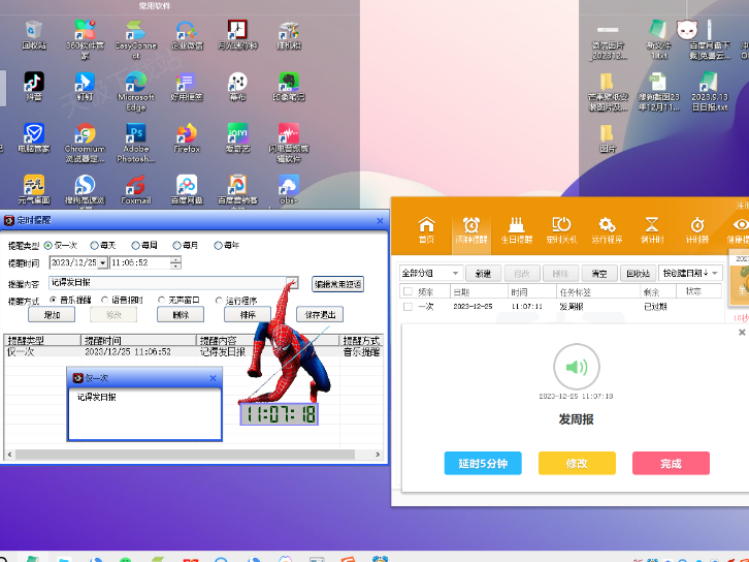Open the 倒计时 hourglass icon
Viewport: 749px width, 562px height.
tap(652, 229)
